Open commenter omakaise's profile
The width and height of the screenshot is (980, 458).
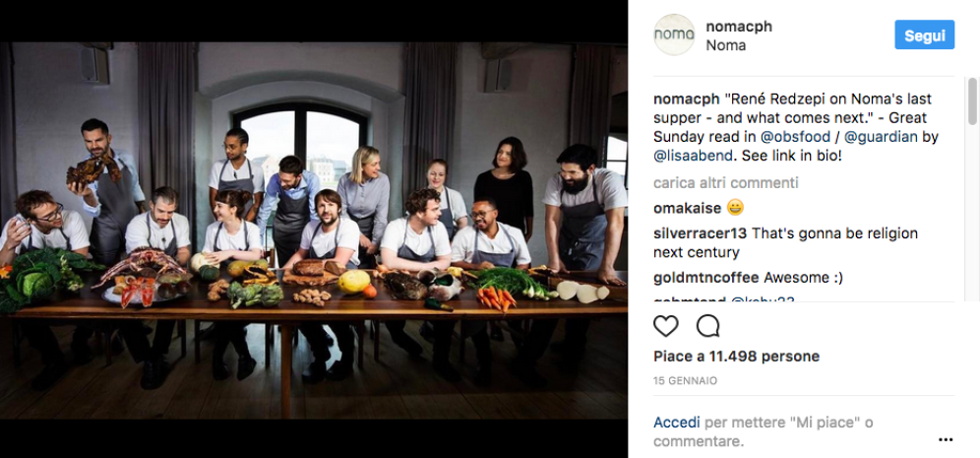[687, 208]
